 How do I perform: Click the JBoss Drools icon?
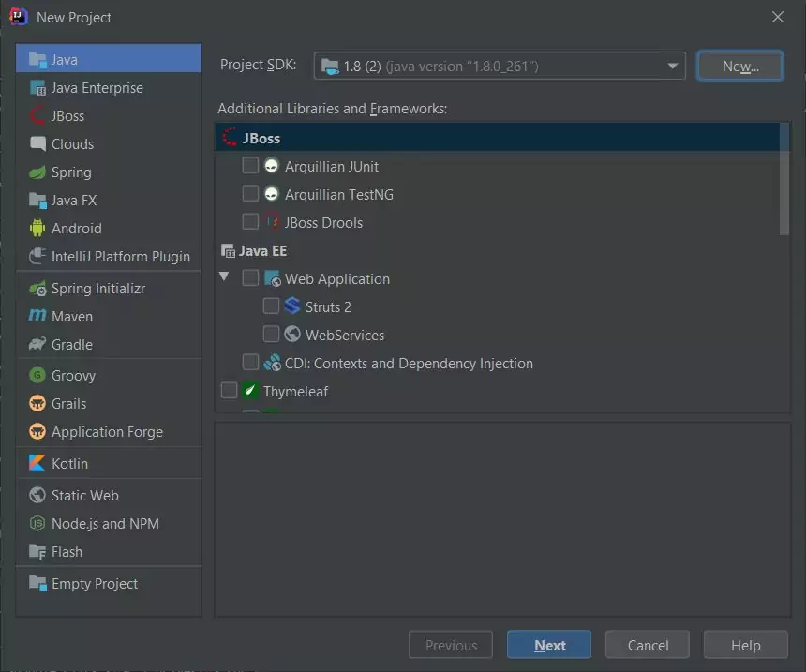pyautogui.click(x=272, y=222)
